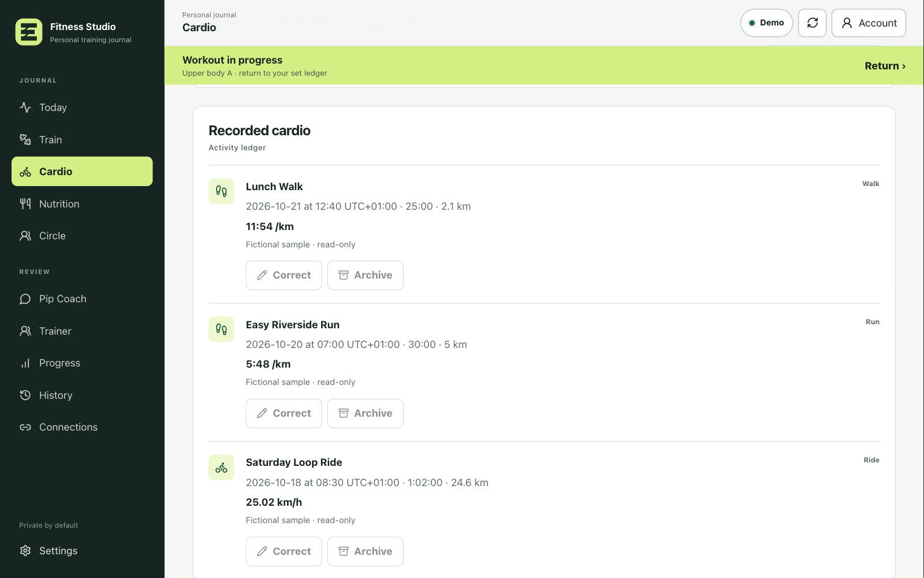Open Pip Coach chat icon

[25, 299]
